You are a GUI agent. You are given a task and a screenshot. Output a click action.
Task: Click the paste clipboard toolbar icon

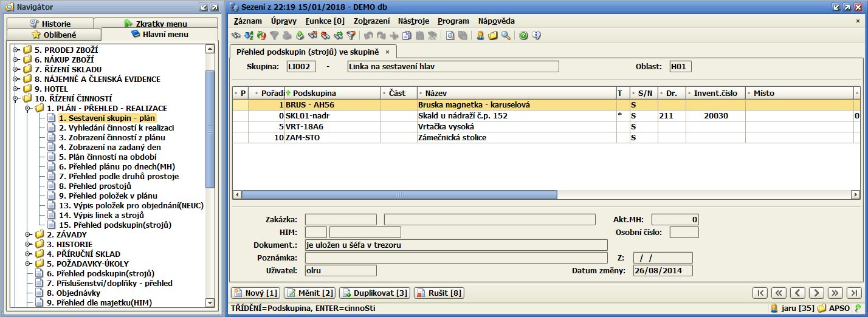point(419,35)
